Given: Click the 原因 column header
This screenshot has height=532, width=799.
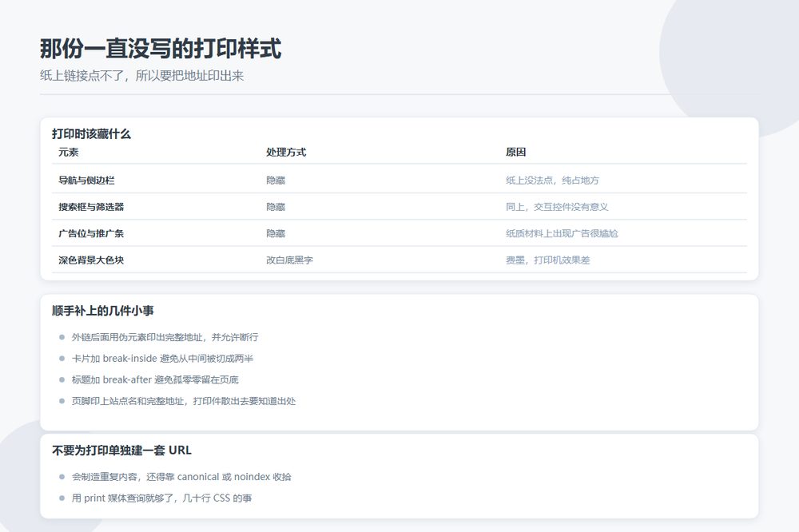Looking at the screenshot, I should pyautogui.click(x=515, y=152).
